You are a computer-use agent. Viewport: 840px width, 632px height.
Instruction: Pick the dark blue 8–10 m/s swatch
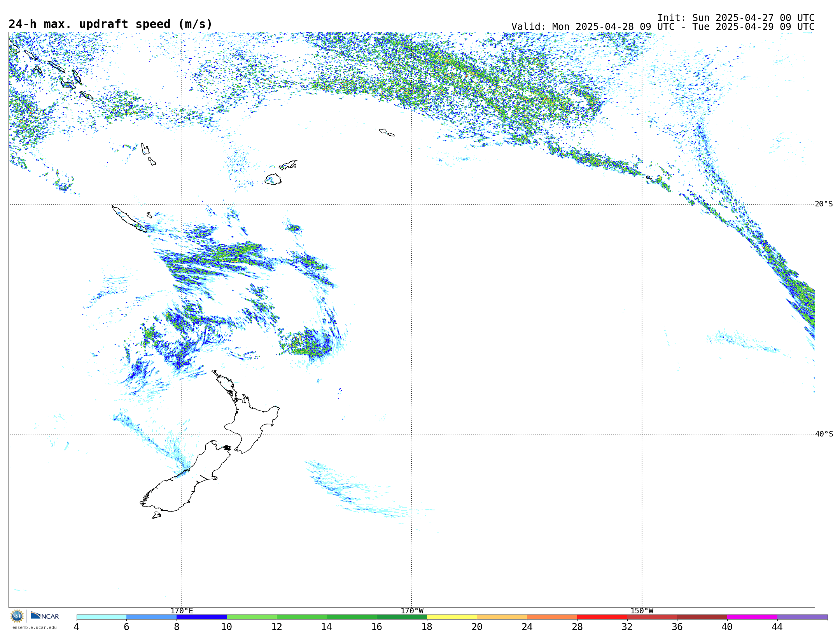click(201, 617)
